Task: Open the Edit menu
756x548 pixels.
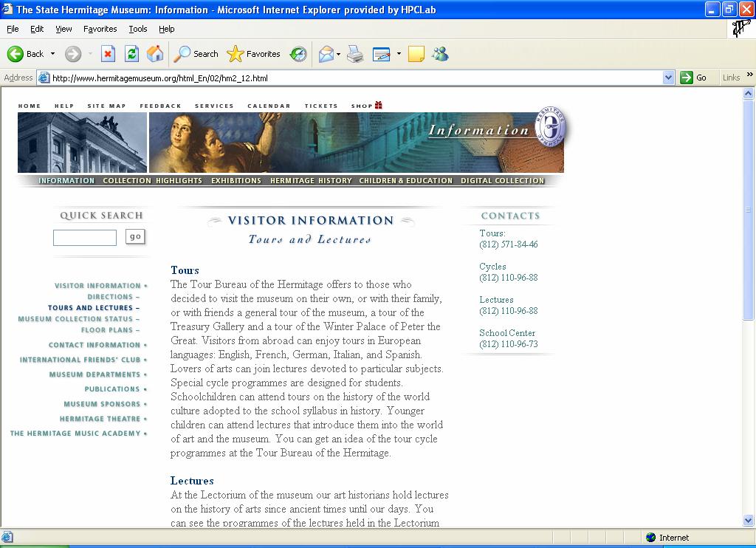Action: click(x=37, y=29)
